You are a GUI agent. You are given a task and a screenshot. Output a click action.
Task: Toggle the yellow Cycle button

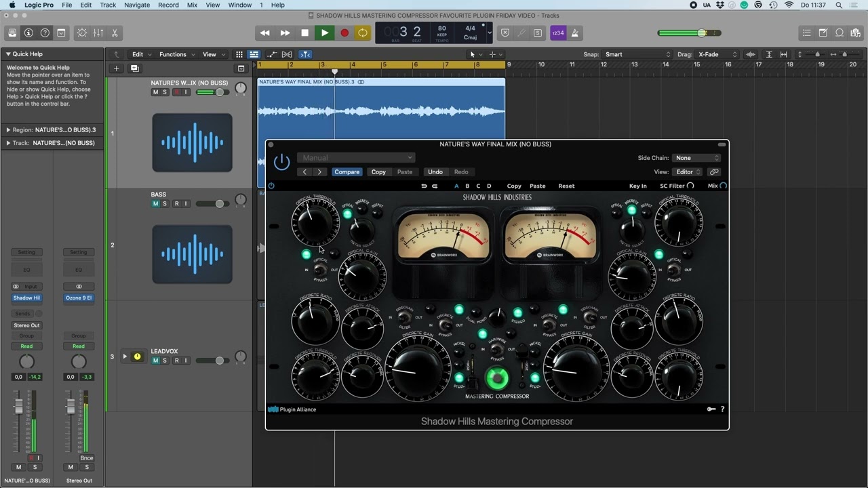(x=363, y=33)
